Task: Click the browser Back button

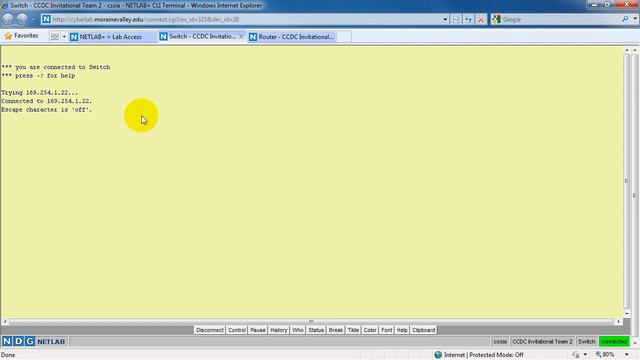Action: pyautogui.click(x=8, y=19)
